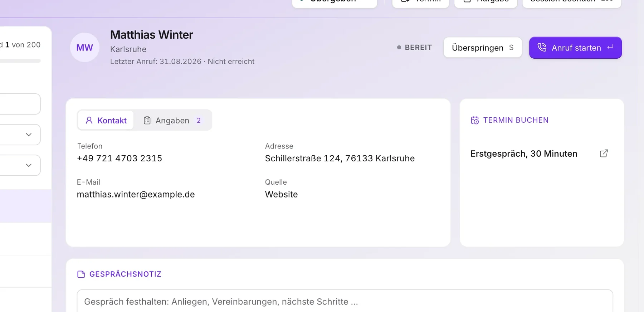This screenshot has width=644, height=312.
Task: Click the city 'Karlsruhe' under the name
Action: tap(128, 49)
